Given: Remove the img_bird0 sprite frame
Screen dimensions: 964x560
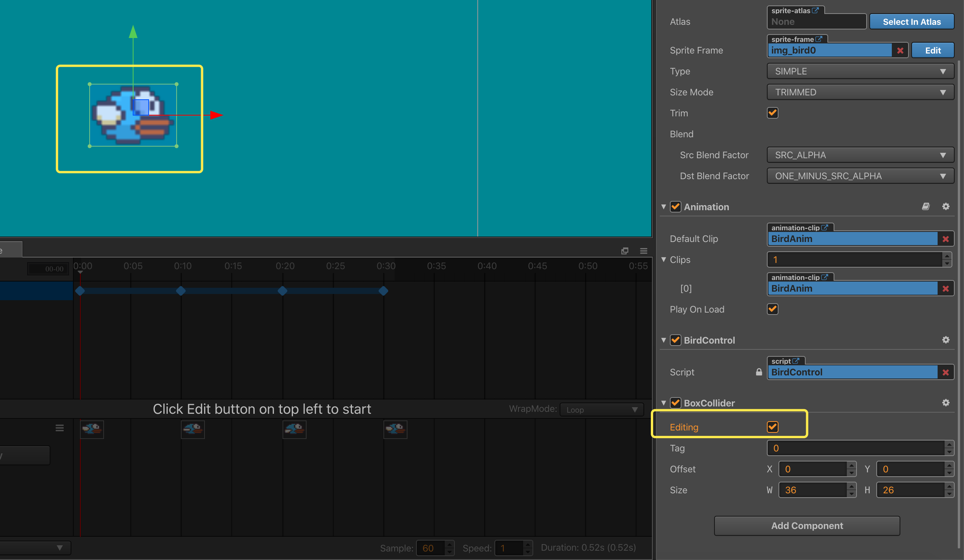Looking at the screenshot, I should [900, 50].
